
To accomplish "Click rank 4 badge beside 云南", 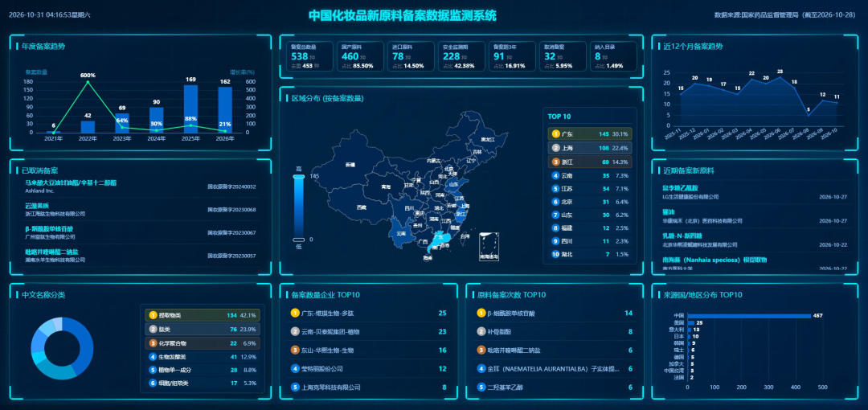I will click(x=556, y=175).
